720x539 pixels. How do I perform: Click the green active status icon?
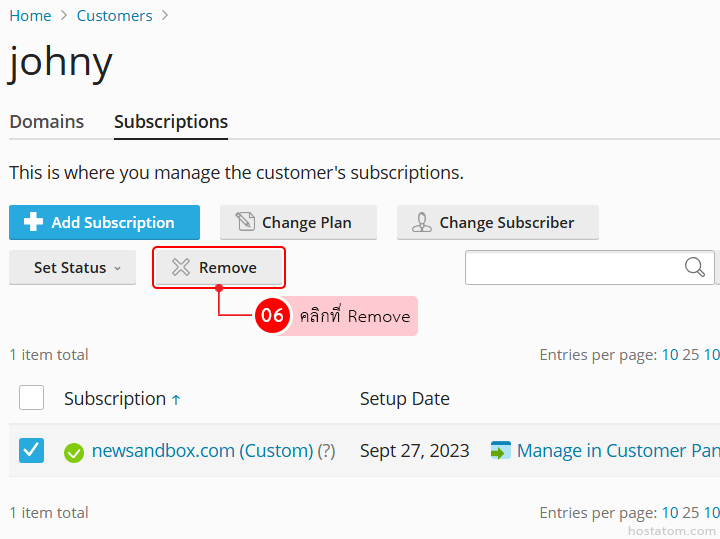tap(73, 453)
